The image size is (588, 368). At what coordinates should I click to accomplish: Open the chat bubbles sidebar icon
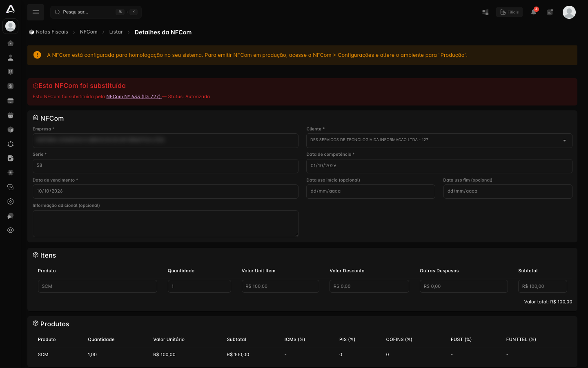(x=11, y=216)
